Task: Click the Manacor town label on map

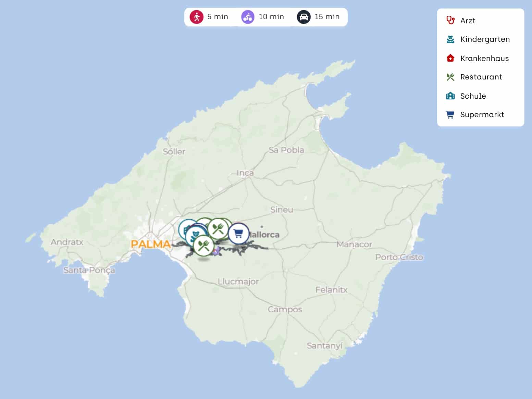Action: pos(354,244)
